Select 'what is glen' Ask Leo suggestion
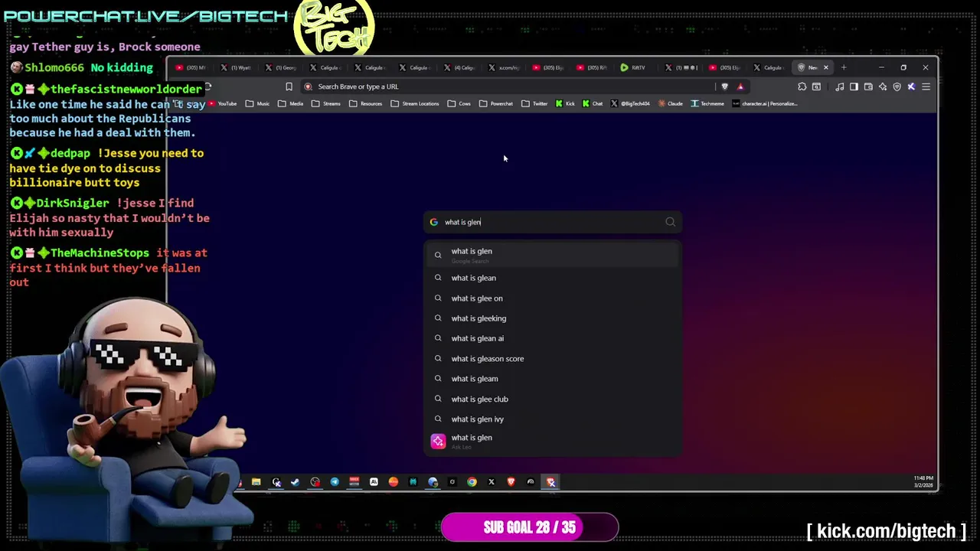The width and height of the screenshot is (980, 551). click(553, 442)
